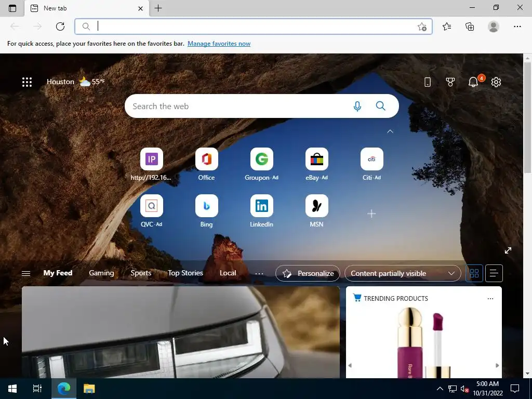
Task: Reload the page with Refresh button
Action: pos(60,26)
